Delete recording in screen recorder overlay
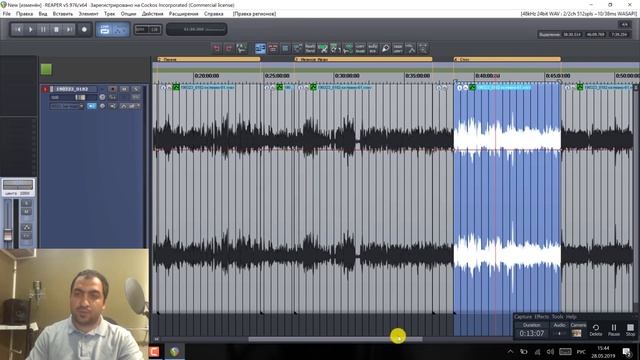 coord(596,330)
